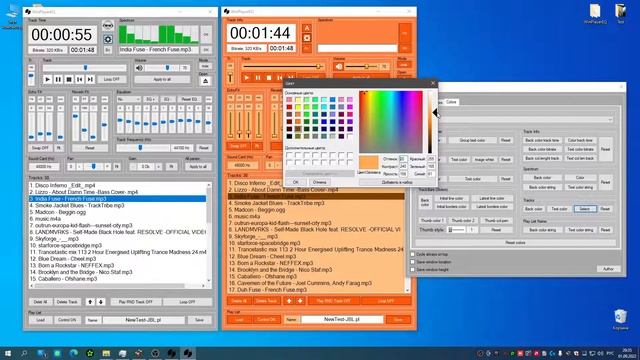The height and width of the screenshot is (360, 640).
Task: Click Delete Track in gray player
Action: (x=67, y=302)
